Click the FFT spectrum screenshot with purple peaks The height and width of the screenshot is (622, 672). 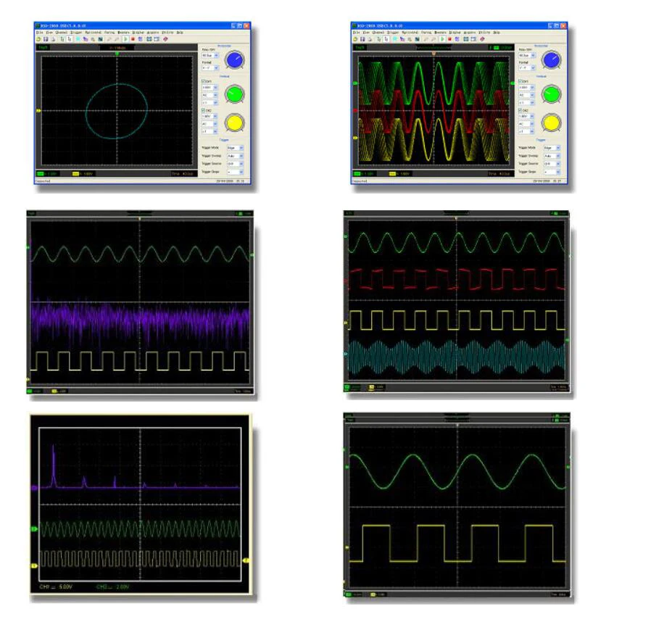click(140, 504)
